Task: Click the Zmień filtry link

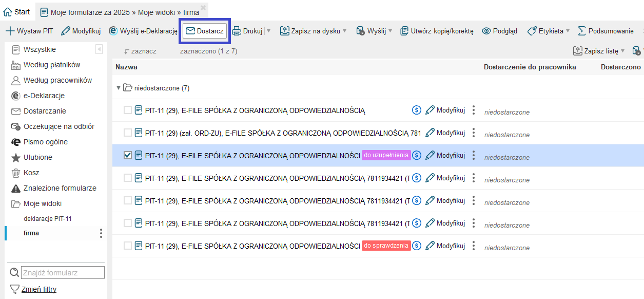Action: [x=38, y=289]
